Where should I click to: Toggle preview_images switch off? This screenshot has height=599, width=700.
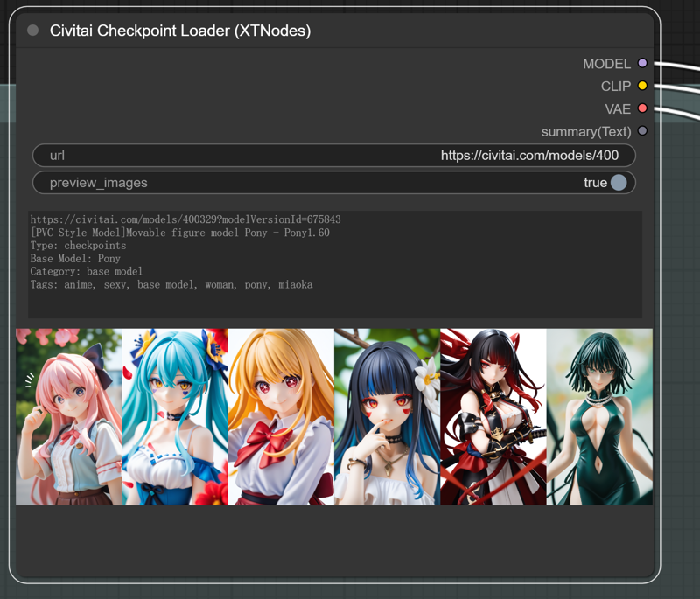coord(619,183)
